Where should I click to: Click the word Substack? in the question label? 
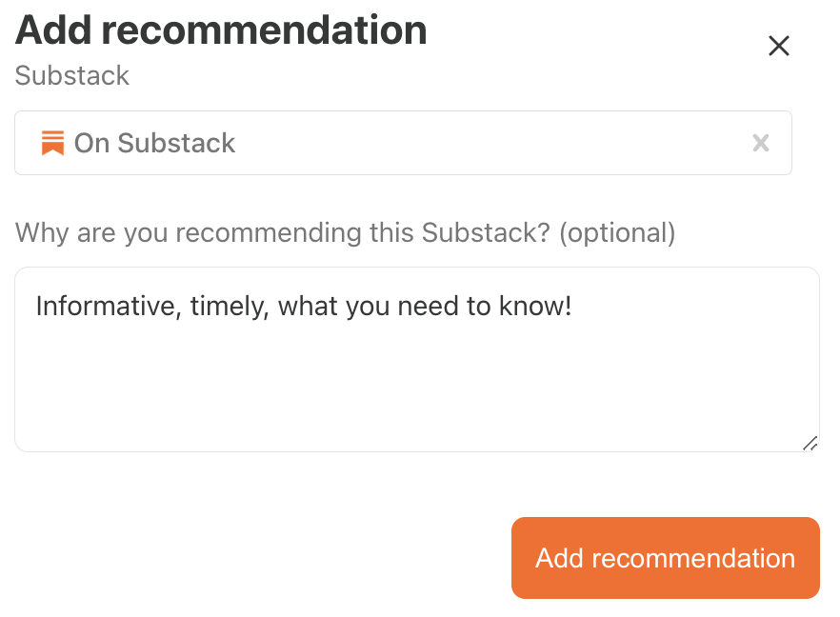click(x=486, y=233)
